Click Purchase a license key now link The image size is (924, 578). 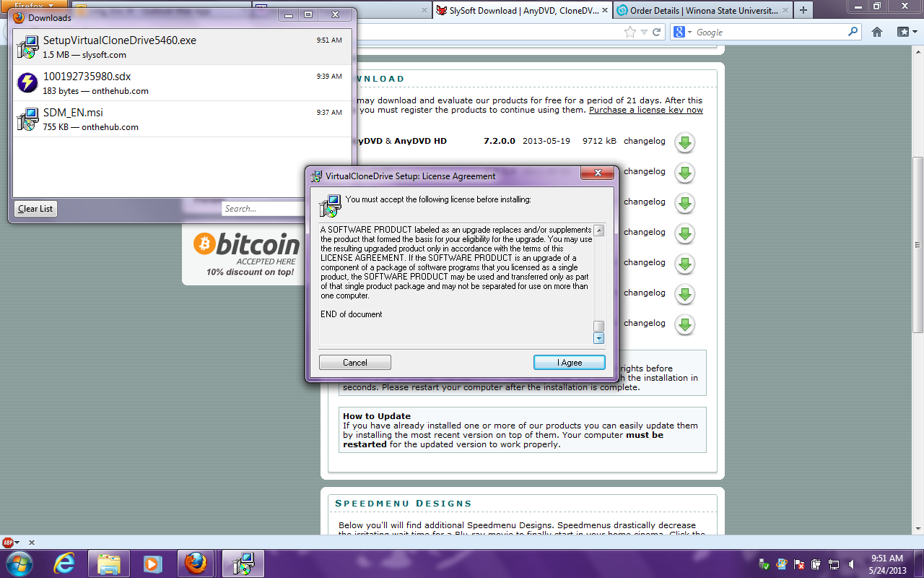(x=645, y=110)
